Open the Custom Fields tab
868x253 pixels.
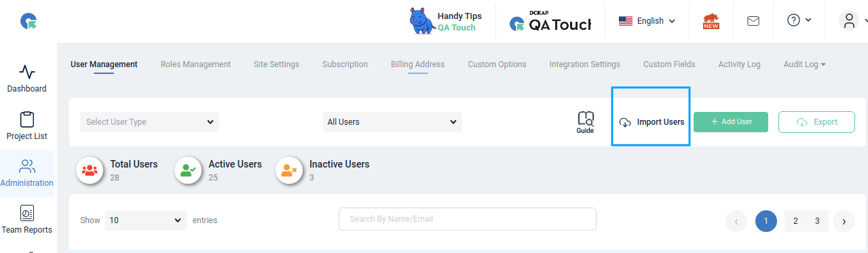[669, 64]
